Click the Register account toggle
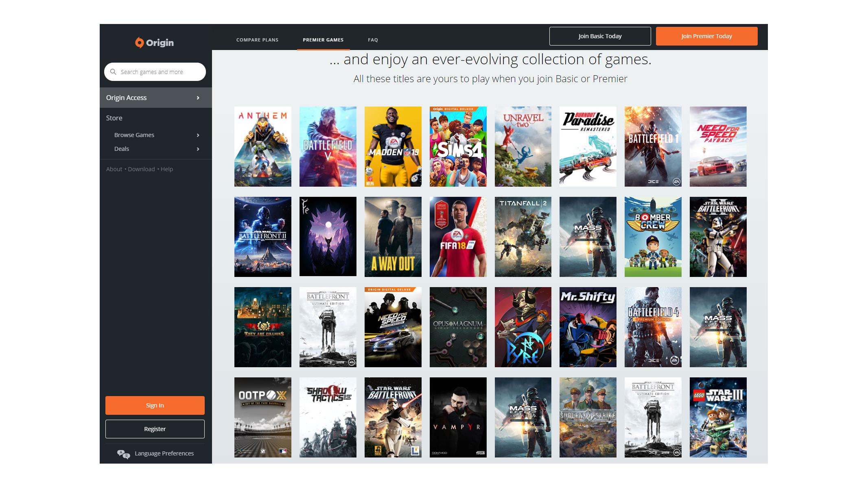 point(154,428)
